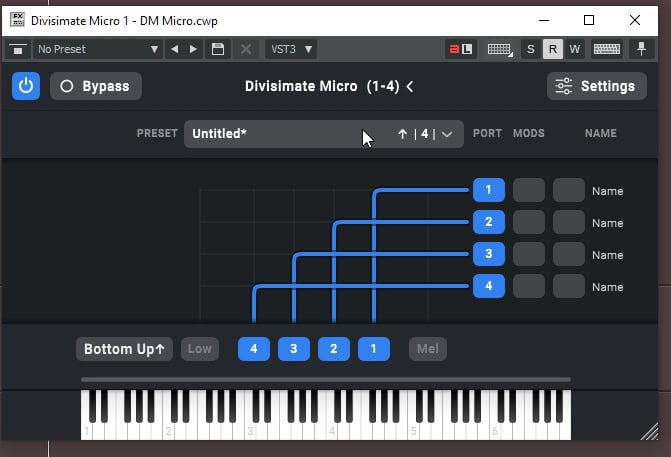
Task: Delete preset with the X icon
Action: [246, 49]
